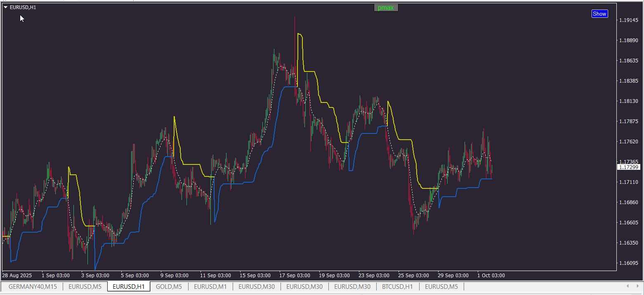Viewport: 644px width, 295px height.
Task: Click the 1 Oct 03:00 time label
Action: coord(491,276)
